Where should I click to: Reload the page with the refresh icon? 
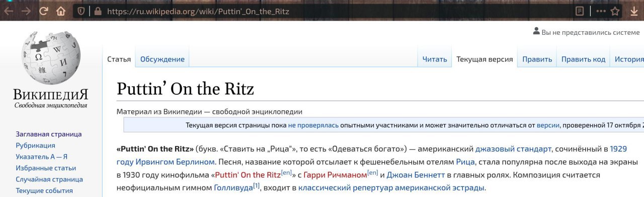pos(44,11)
